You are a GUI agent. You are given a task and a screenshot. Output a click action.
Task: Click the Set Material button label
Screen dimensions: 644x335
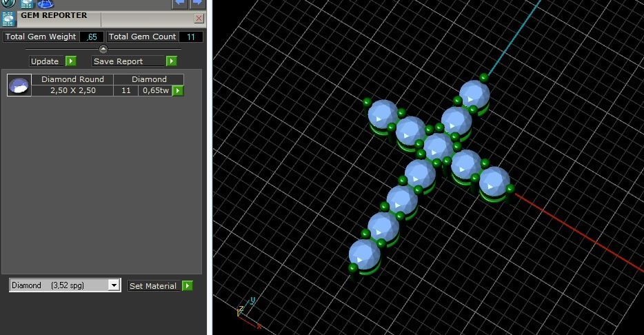click(x=153, y=286)
